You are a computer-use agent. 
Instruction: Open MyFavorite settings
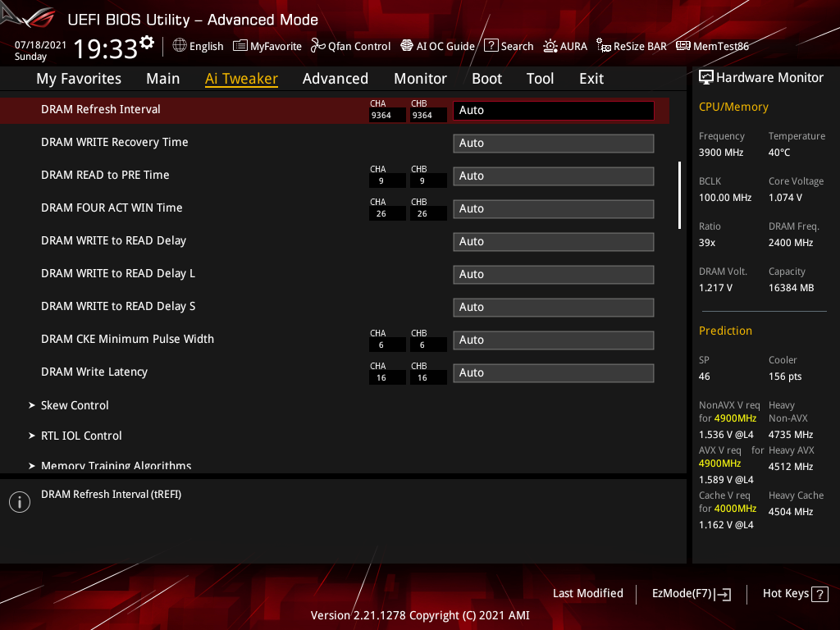267,46
